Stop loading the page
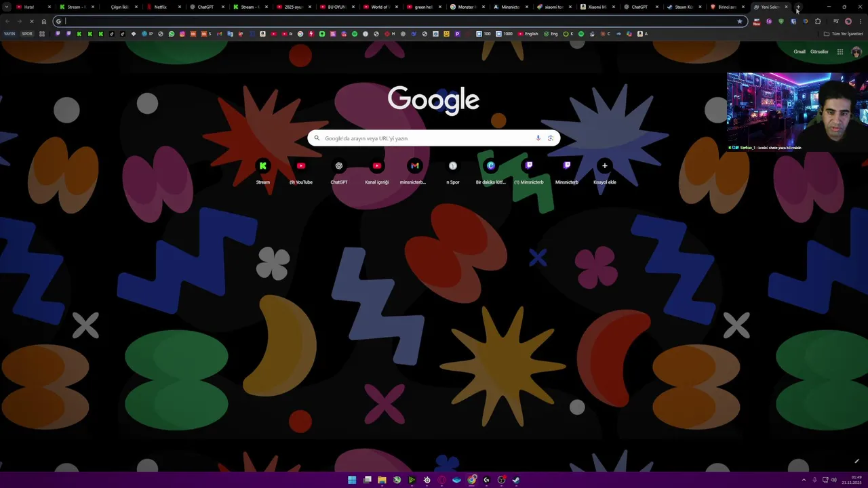 31,21
